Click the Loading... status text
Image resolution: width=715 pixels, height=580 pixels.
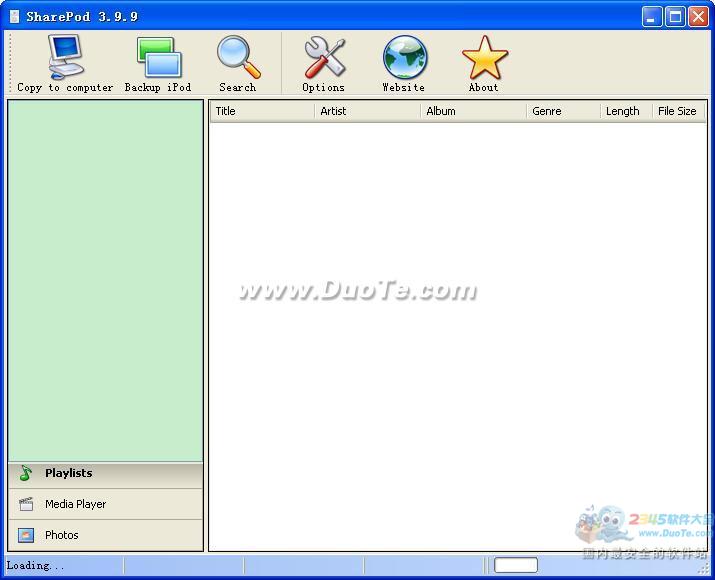(35, 565)
